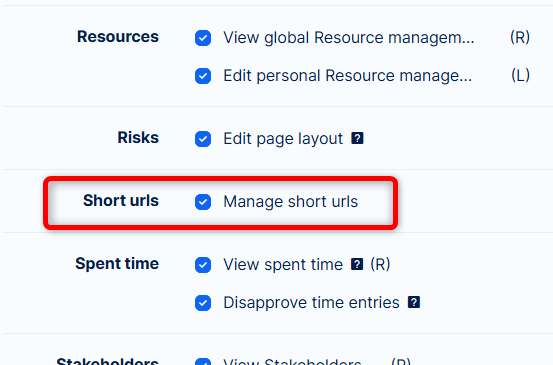The height and width of the screenshot is (365, 553).
Task: Uncheck the View spent time checkbox
Action: tap(203, 264)
